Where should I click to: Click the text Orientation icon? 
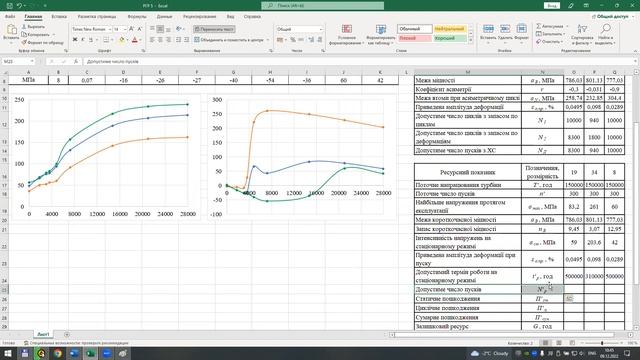tap(179, 29)
